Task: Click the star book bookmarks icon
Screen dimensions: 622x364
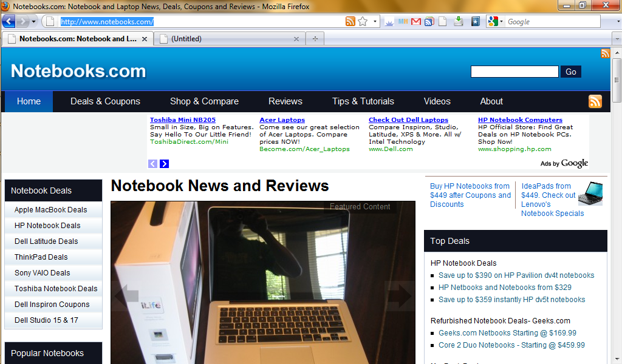Action: point(475,21)
